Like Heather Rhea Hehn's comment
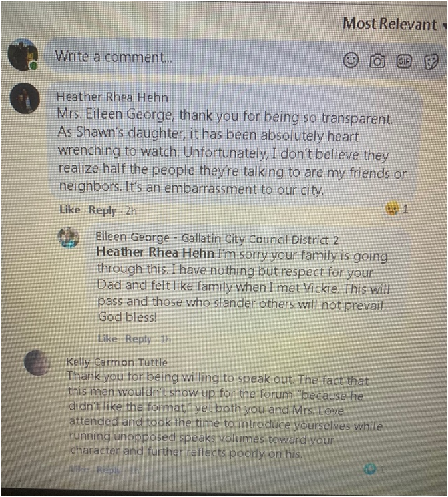This screenshot has height=497, width=448. (70, 209)
